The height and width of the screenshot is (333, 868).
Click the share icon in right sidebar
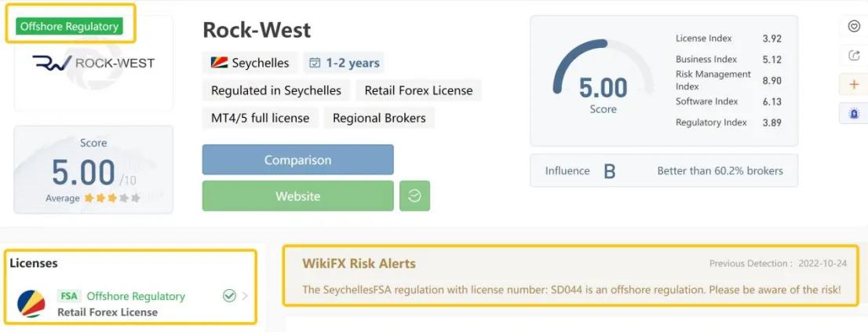pos(853,56)
